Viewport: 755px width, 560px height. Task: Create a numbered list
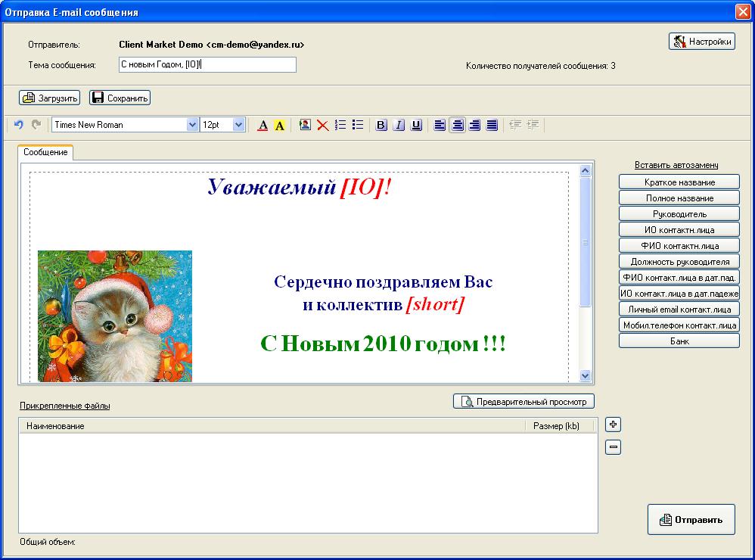tap(340, 125)
